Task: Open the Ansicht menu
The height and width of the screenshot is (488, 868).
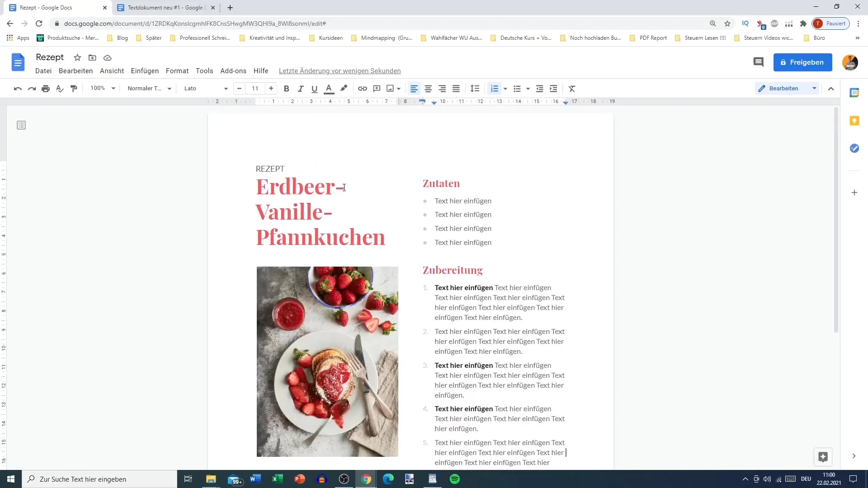Action: [x=112, y=71]
